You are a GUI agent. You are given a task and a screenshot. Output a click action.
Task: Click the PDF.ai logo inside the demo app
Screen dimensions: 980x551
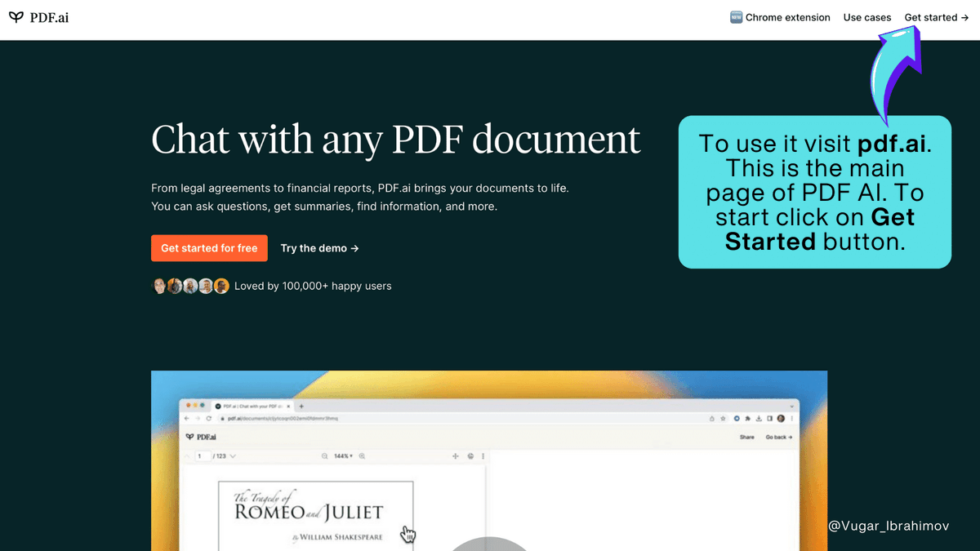point(201,437)
